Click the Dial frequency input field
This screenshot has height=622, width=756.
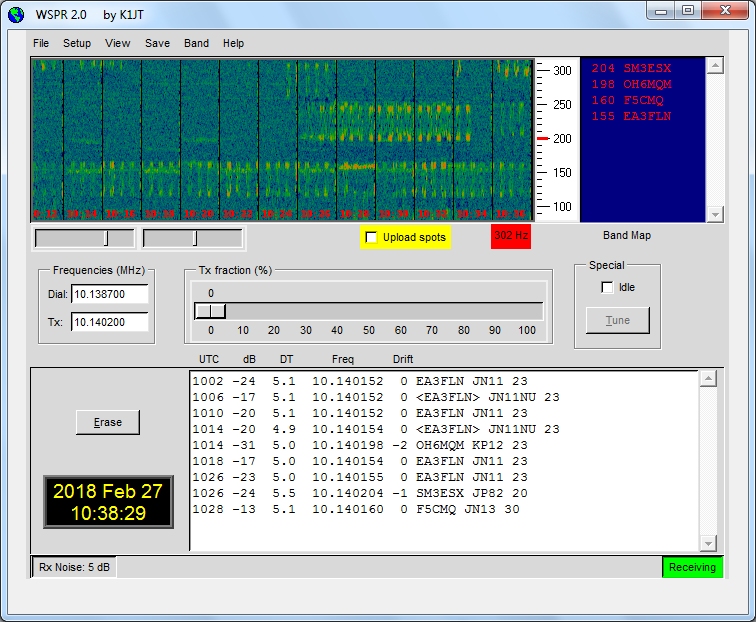(x=109, y=294)
